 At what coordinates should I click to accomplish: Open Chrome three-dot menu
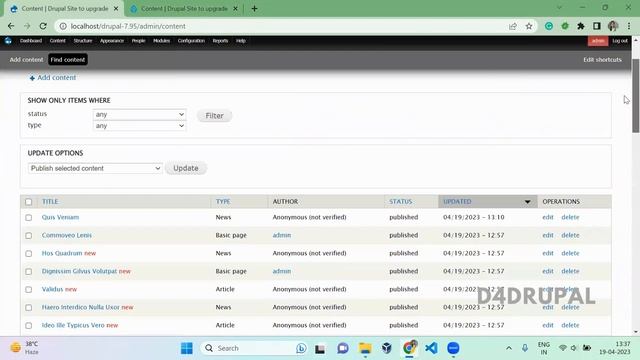(629, 26)
